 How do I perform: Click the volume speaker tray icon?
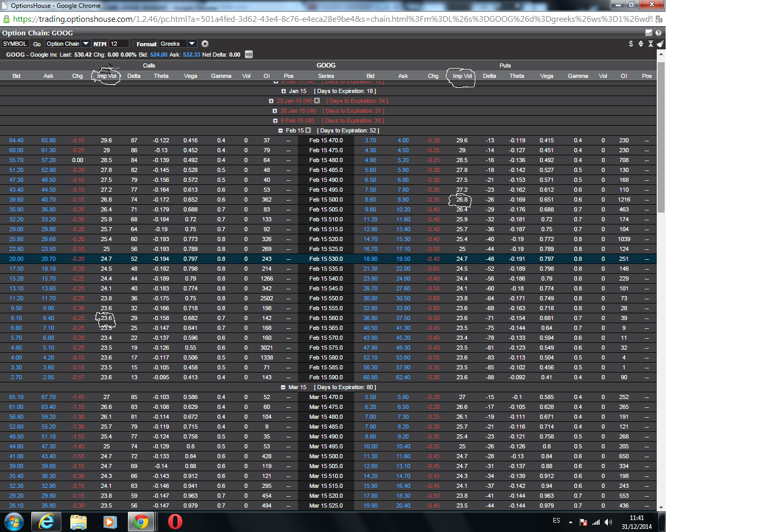click(608, 522)
